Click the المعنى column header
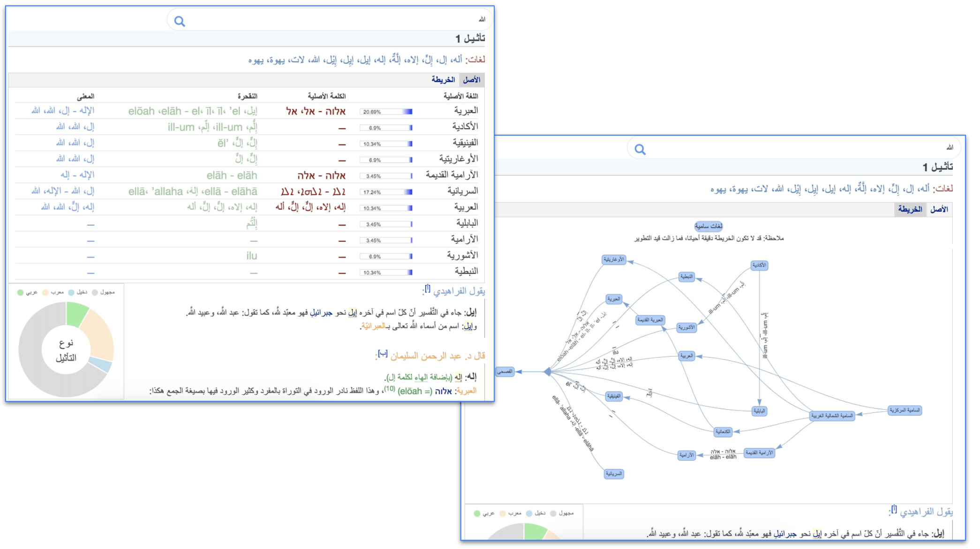This screenshot has width=980, height=549. [85, 96]
